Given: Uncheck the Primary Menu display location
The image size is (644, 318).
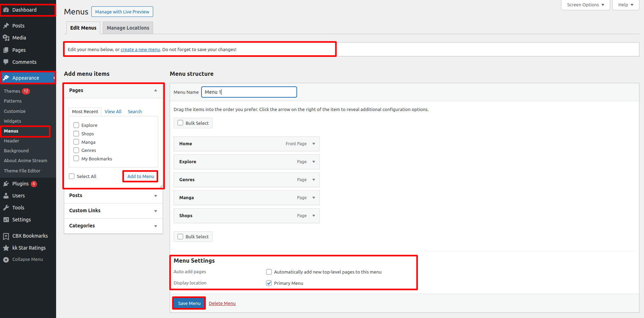Looking at the screenshot, I should [269, 283].
